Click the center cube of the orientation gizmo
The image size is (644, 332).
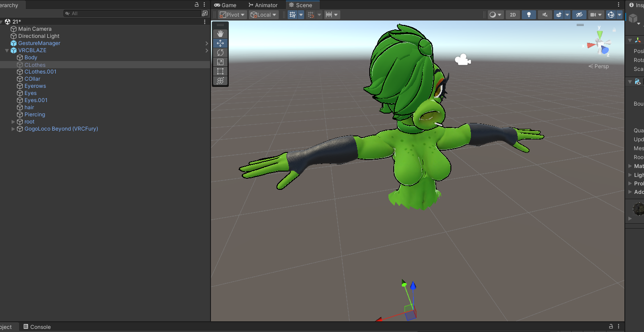[600, 43]
